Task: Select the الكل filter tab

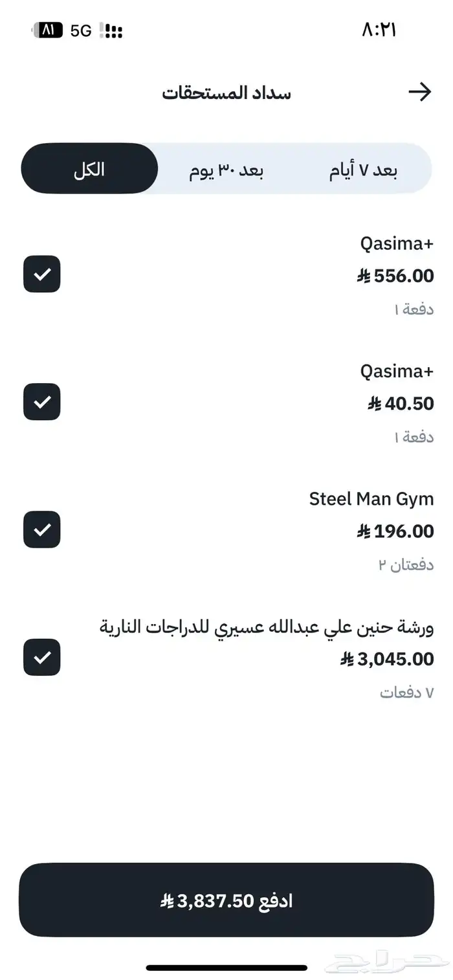Action: tap(89, 168)
